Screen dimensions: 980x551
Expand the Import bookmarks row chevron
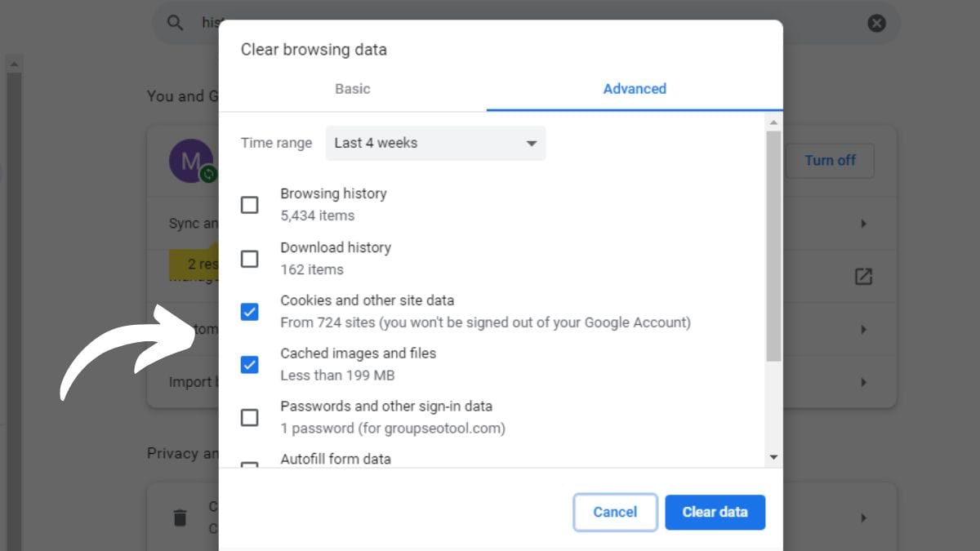pyautogui.click(x=863, y=382)
